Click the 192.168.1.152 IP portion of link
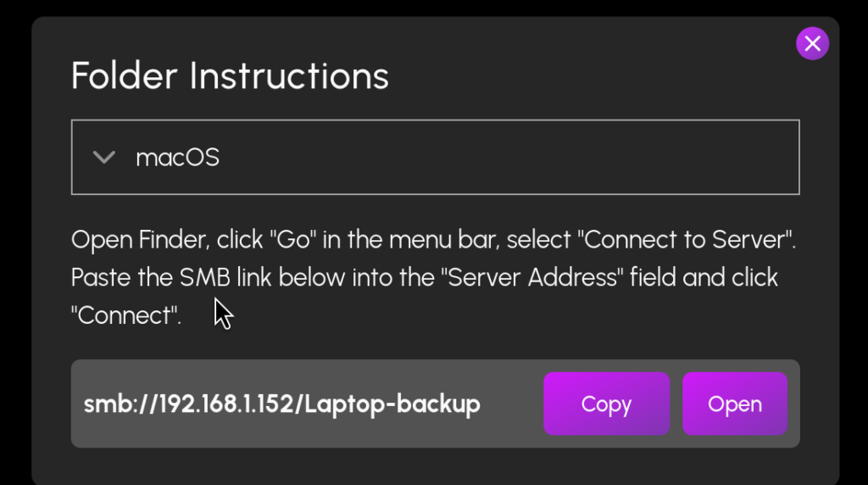This screenshot has height=485, width=868. click(227, 404)
